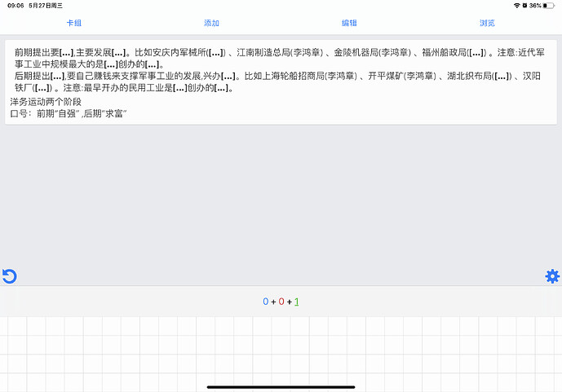Tap the battery indicator in status bar
562x392 pixels.
(x=549, y=6)
